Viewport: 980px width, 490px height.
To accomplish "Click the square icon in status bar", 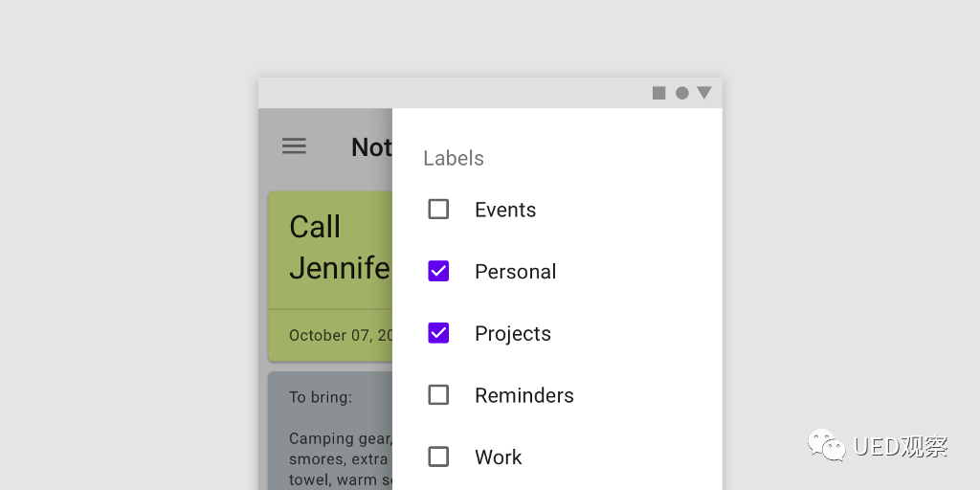I will click(x=659, y=93).
